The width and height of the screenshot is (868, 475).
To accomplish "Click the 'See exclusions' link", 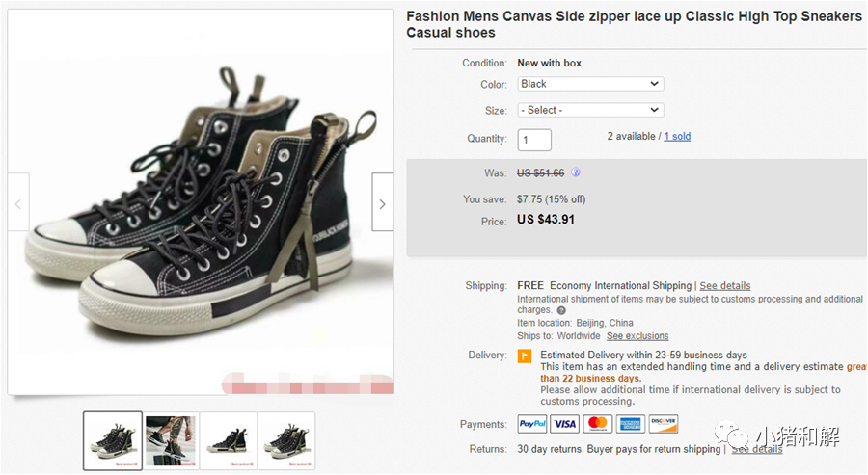I will [x=637, y=336].
